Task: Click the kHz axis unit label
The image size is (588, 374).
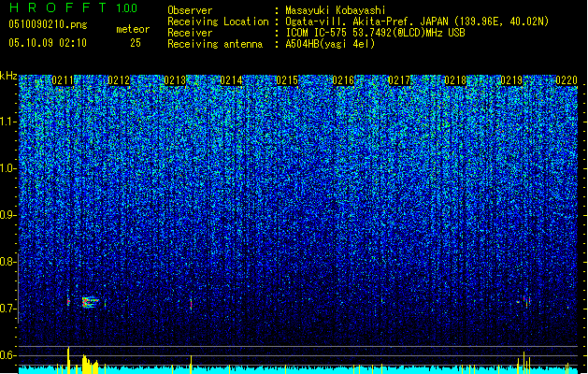Action: (x=8, y=76)
